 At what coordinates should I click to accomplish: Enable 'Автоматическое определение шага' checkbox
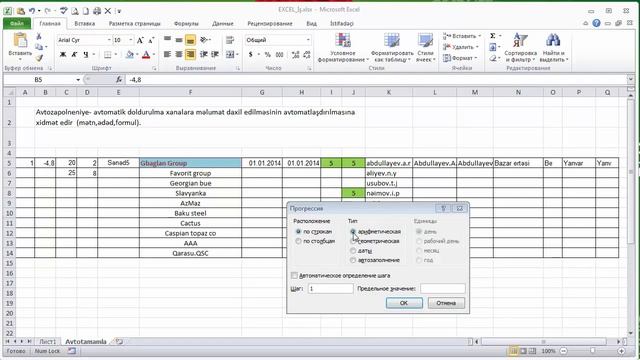(294, 276)
